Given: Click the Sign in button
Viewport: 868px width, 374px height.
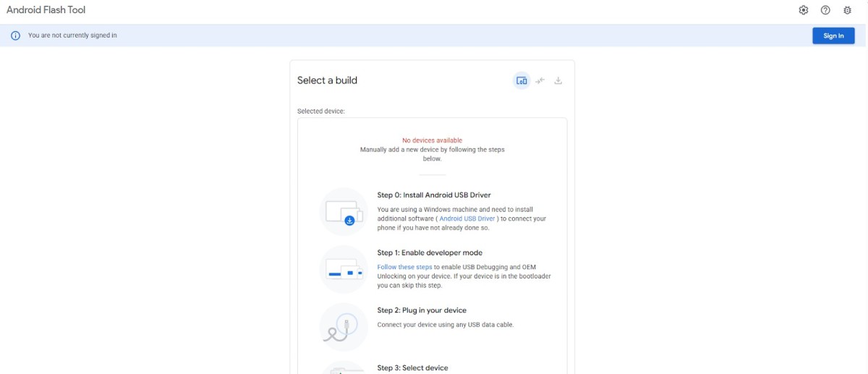Looking at the screenshot, I should point(833,35).
